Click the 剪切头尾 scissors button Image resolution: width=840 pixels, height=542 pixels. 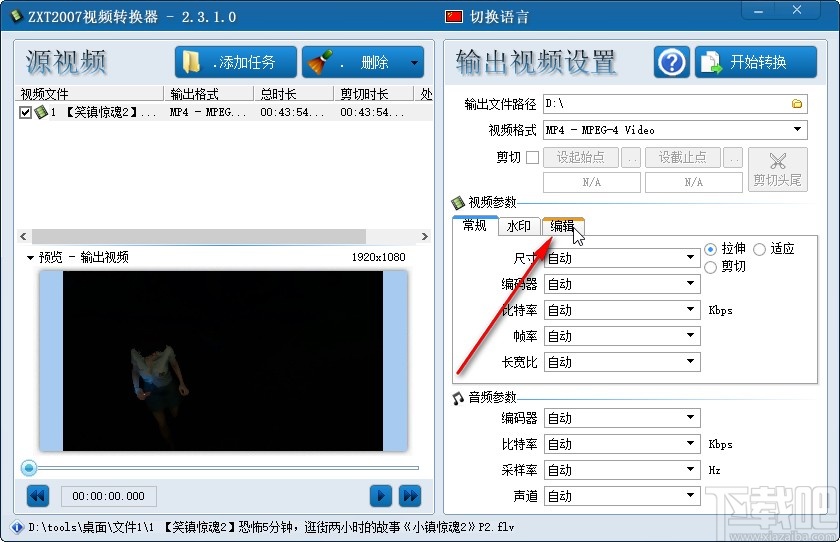tap(777, 169)
